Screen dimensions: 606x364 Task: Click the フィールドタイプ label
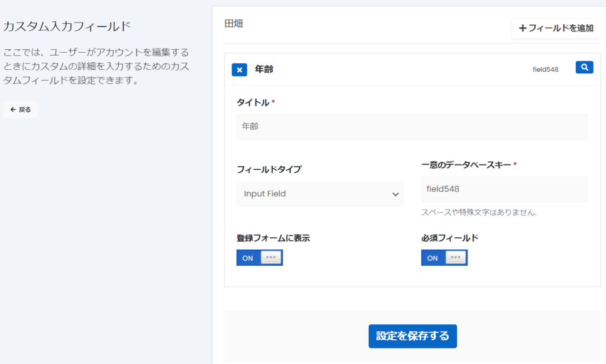pyautogui.click(x=269, y=169)
